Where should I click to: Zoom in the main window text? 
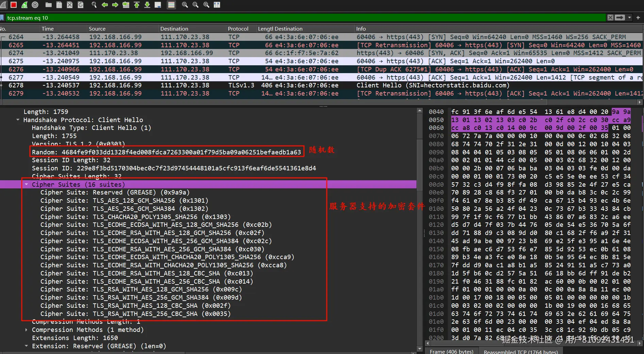coord(185,5)
